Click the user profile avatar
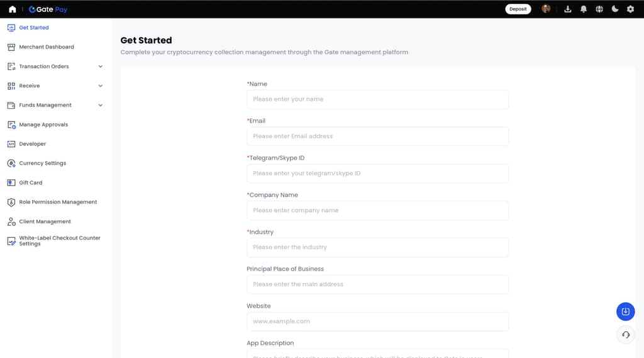Image resolution: width=644 pixels, height=358 pixels. pos(546,9)
